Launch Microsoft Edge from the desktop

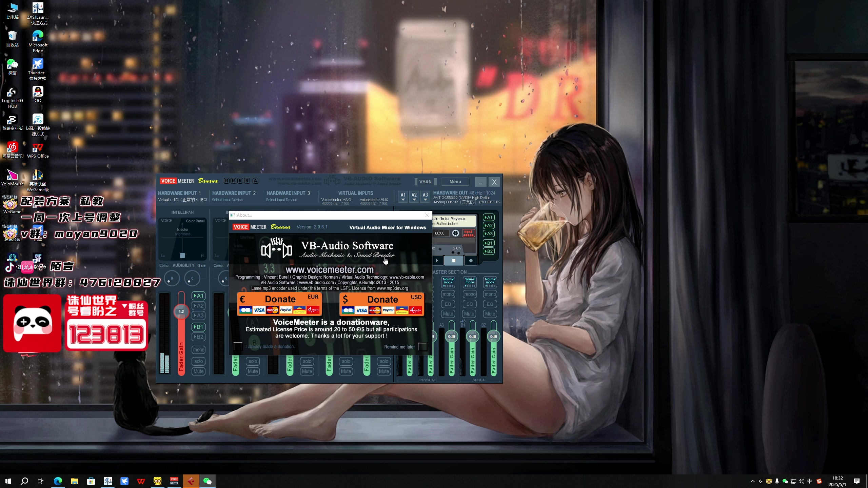[x=38, y=41]
